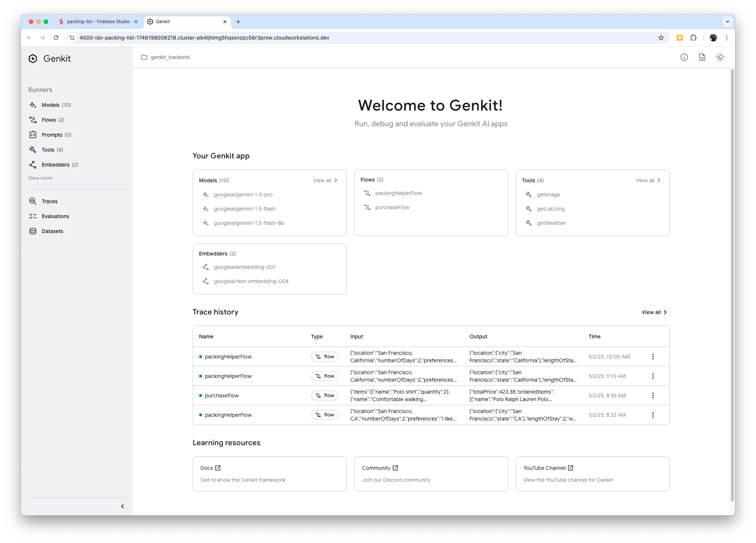Viewport: 756px width, 543px height.
Task: Open googleai/text-embedding-004 embedder
Action: click(x=251, y=281)
